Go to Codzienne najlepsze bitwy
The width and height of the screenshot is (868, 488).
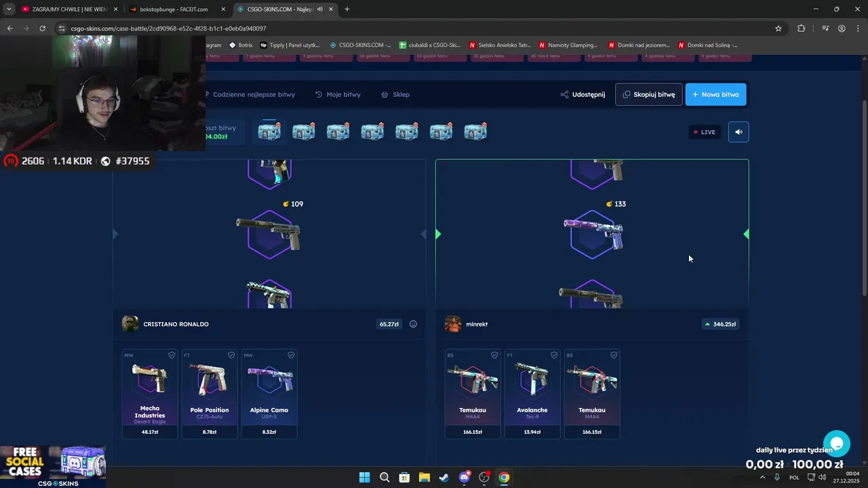(x=250, y=95)
